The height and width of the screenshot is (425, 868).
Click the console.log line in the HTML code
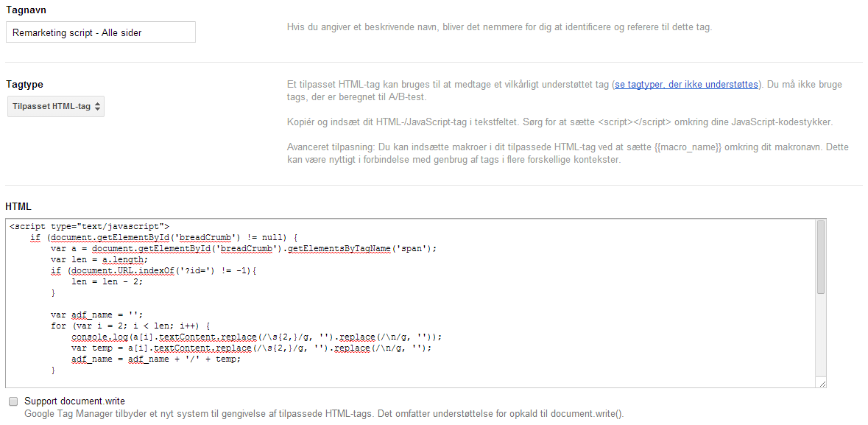(256, 337)
